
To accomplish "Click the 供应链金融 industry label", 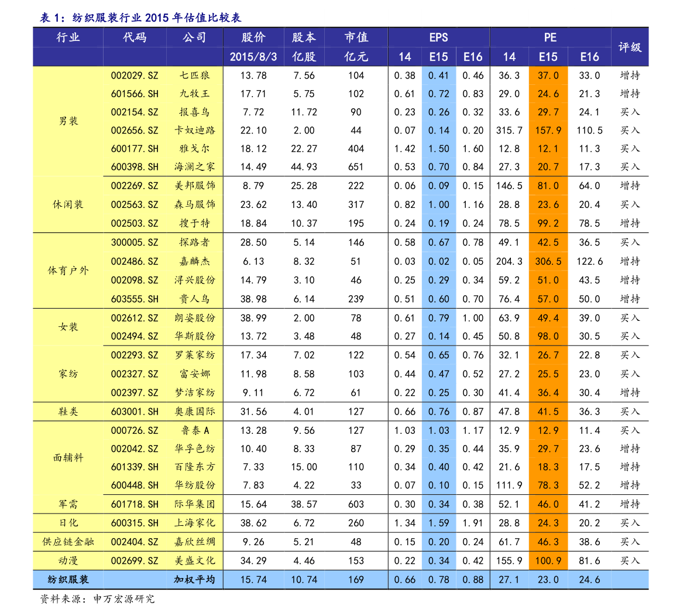I will pyautogui.click(x=68, y=542).
